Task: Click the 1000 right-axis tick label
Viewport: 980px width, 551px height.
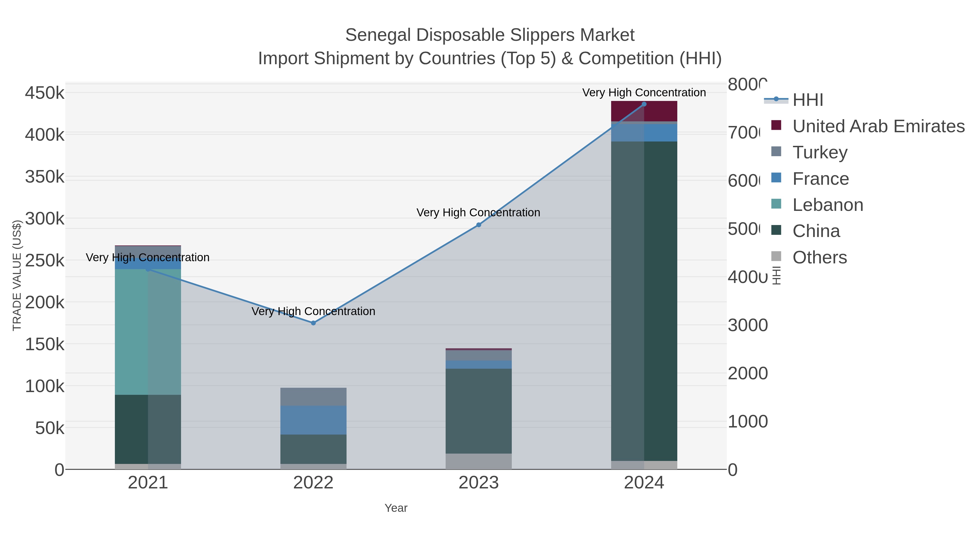Action: [x=748, y=422]
